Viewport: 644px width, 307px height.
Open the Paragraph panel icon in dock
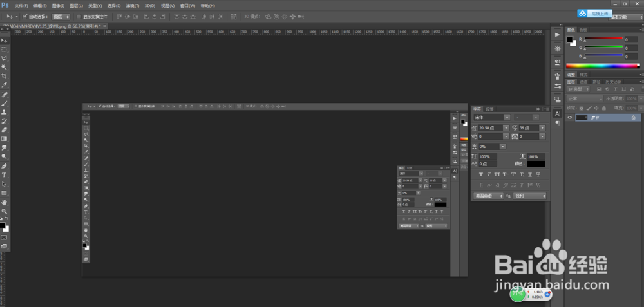pos(557,123)
